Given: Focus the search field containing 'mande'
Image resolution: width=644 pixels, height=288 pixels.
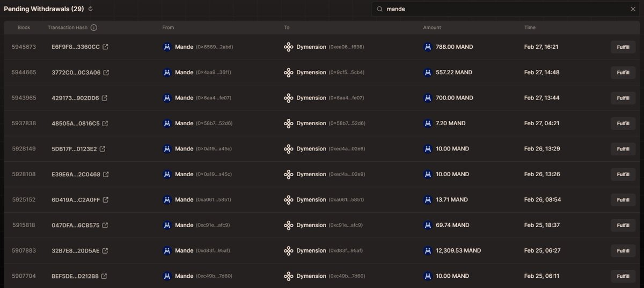Looking at the screenshot, I should pyautogui.click(x=506, y=9).
